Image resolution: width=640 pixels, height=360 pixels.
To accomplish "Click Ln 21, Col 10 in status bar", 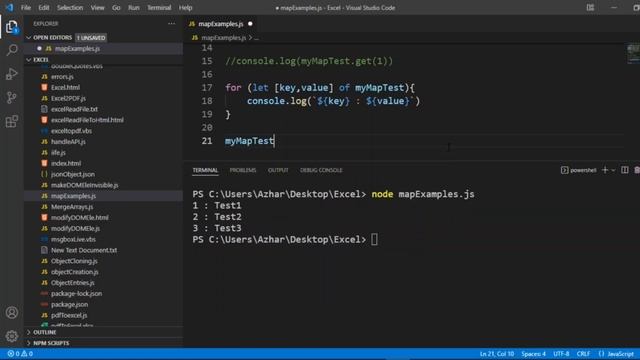I will coord(497,354).
